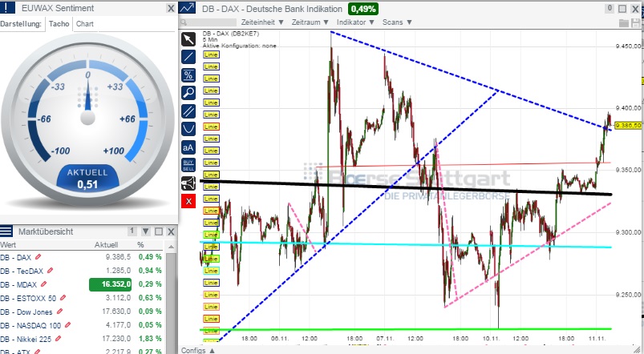Click the 17.630,0 Dow Jones current value
The image size is (644, 354).
pos(116,312)
